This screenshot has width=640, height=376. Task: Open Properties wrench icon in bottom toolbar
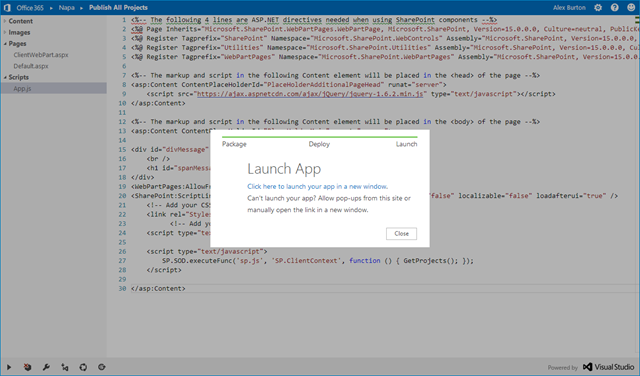46,367
